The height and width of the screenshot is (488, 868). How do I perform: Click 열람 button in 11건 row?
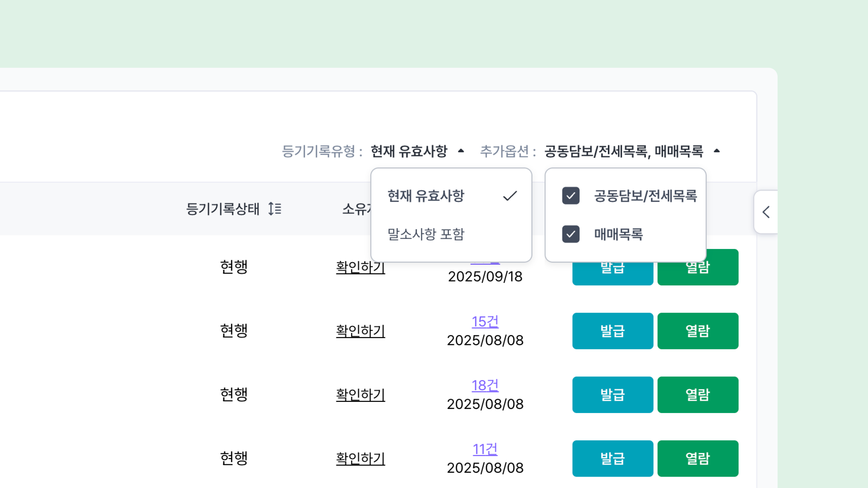(x=698, y=458)
